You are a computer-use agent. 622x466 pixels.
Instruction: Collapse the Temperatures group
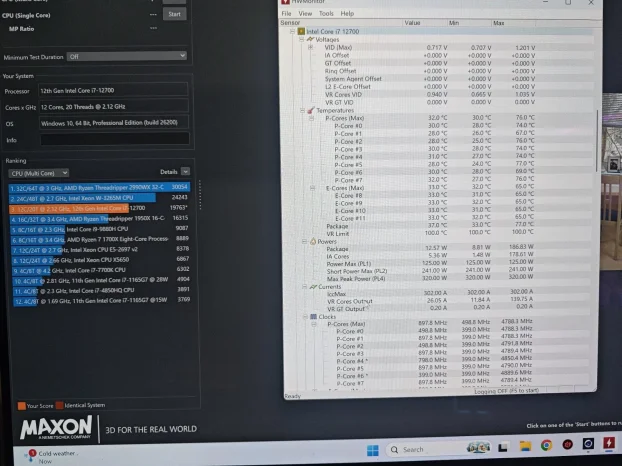302,111
